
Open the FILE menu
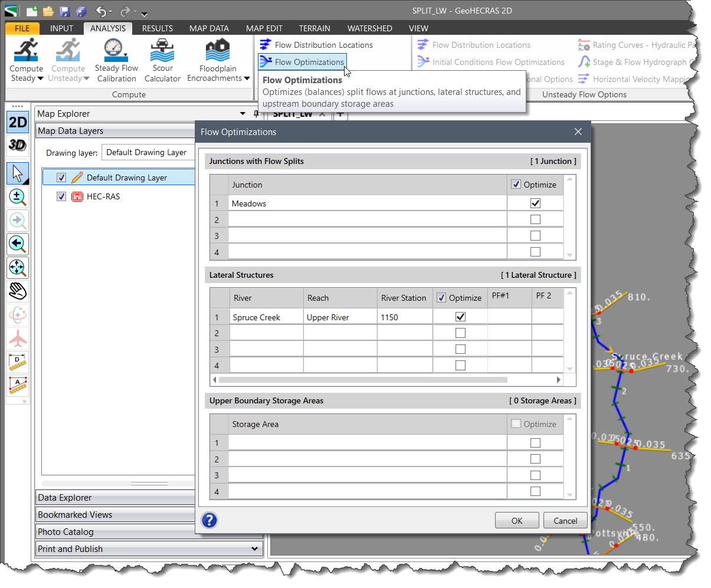[21, 28]
